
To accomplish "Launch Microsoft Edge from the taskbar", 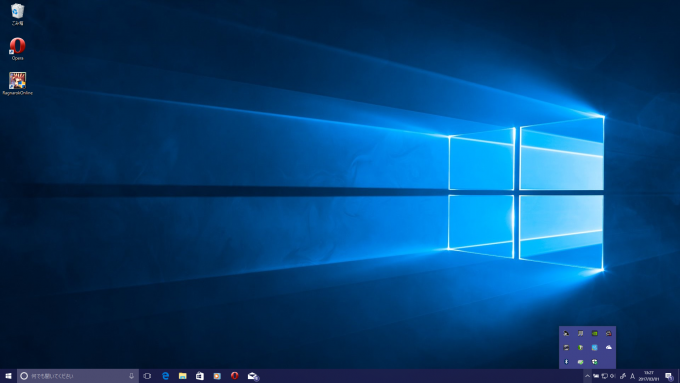I will tap(165, 376).
